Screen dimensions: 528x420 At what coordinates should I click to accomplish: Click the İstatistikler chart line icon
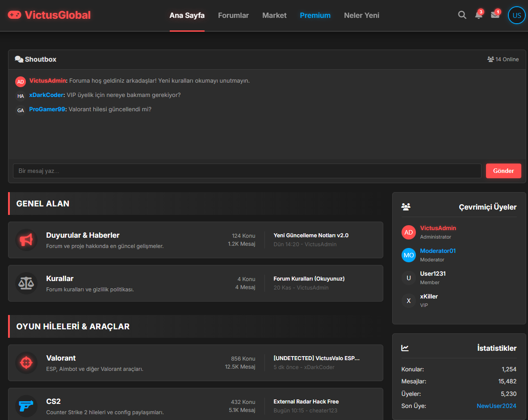tap(405, 348)
